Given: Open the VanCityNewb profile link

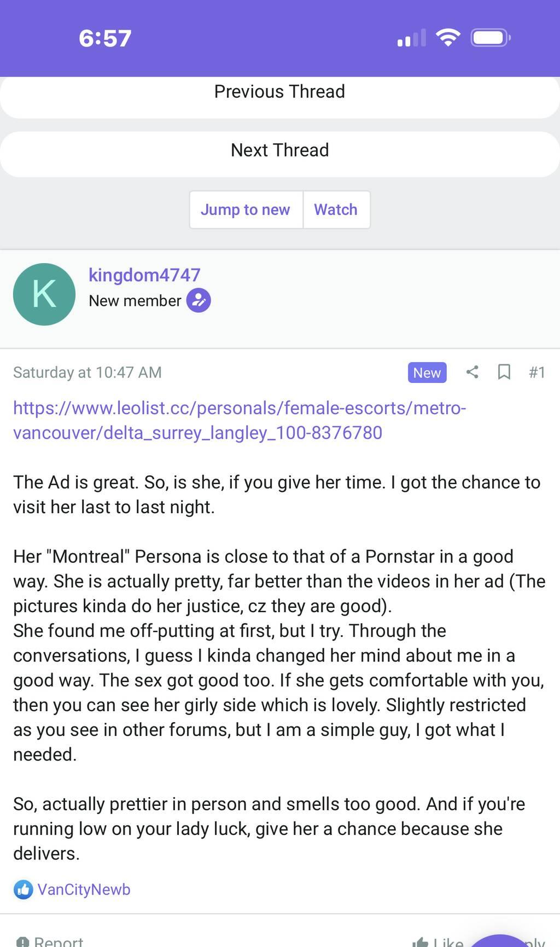Looking at the screenshot, I should 84,890.
